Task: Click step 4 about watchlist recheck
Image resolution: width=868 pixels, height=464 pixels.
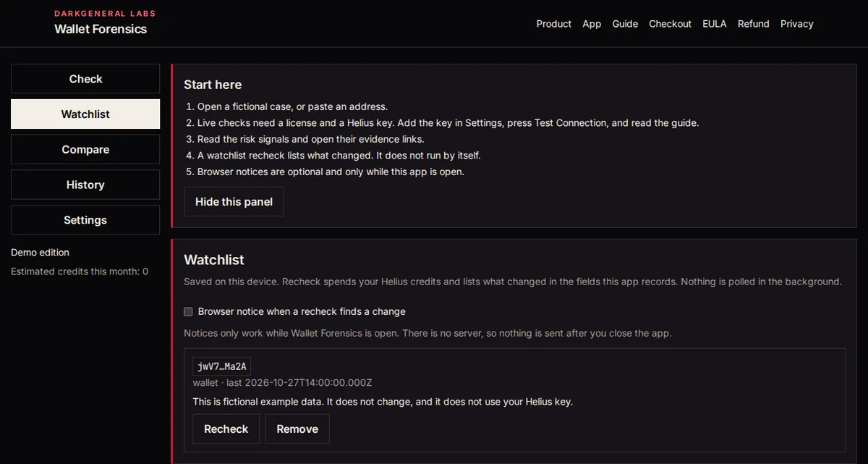Action: [x=339, y=156]
